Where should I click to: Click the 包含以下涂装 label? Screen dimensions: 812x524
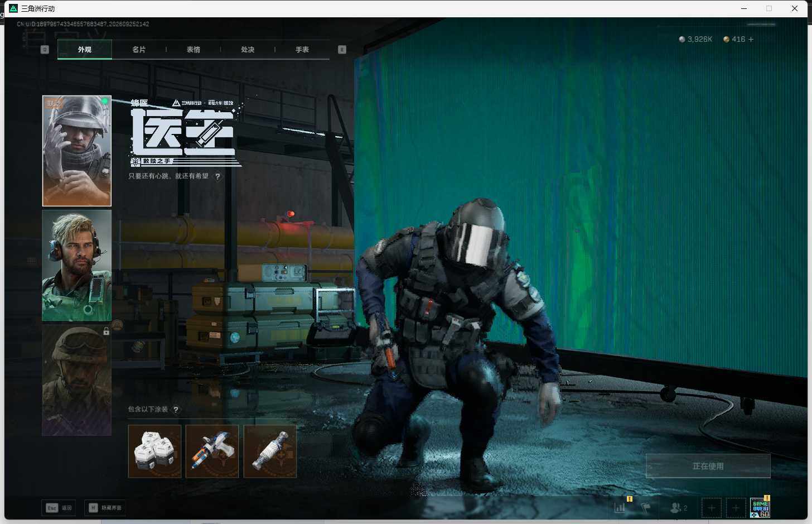148,410
